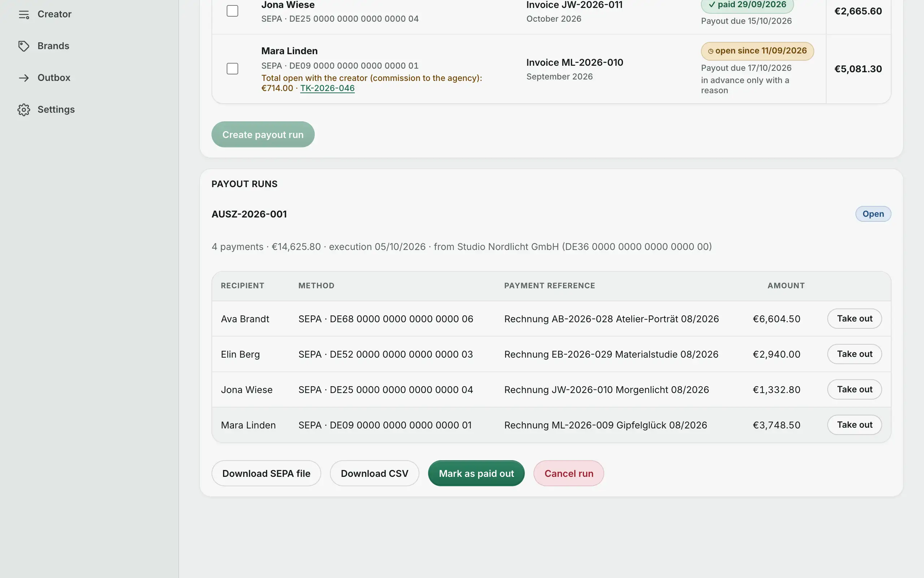Image resolution: width=924 pixels, height=578 pixels.
Task: Take out Mara Linden's payment
Action: click(854, 425)
